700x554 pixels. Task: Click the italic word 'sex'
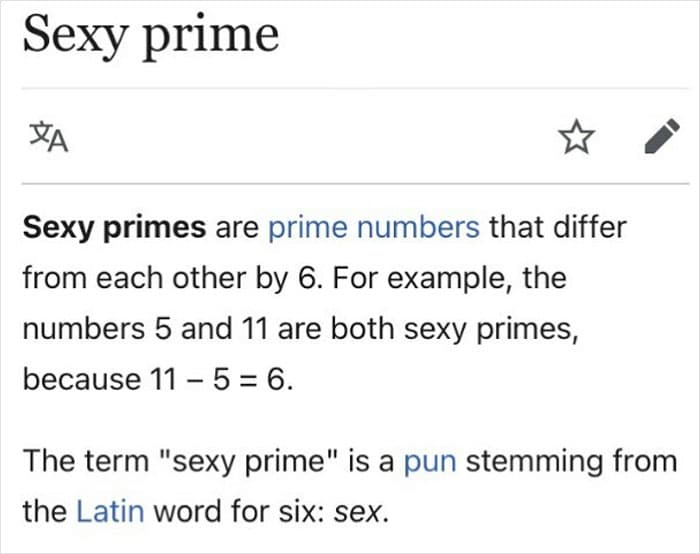coord(358,512)
